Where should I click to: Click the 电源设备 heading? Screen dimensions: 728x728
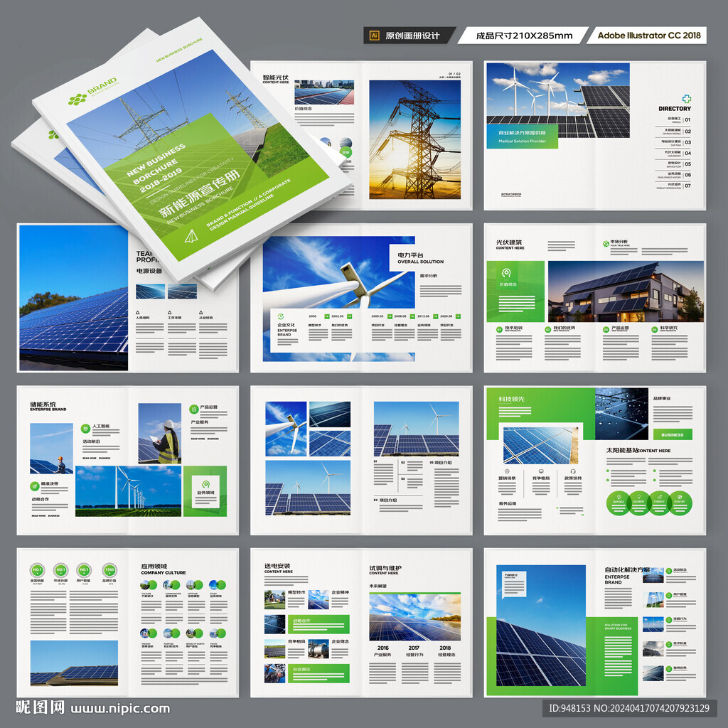149,271
